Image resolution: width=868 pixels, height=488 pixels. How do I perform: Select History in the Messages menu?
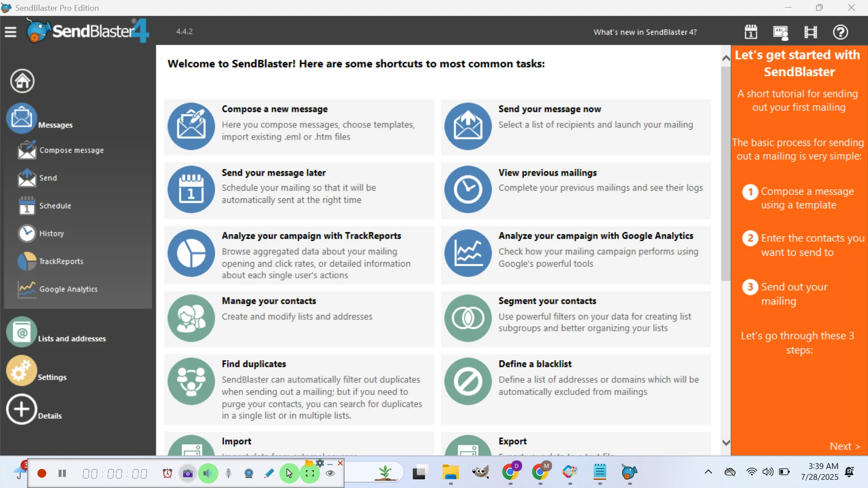[51, 234]
